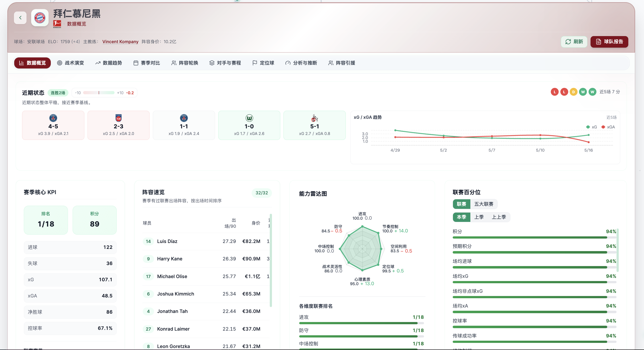Screen dimensions: 644x350
Task: Click the 积分 89 KPI card
Action: (94, 220)
